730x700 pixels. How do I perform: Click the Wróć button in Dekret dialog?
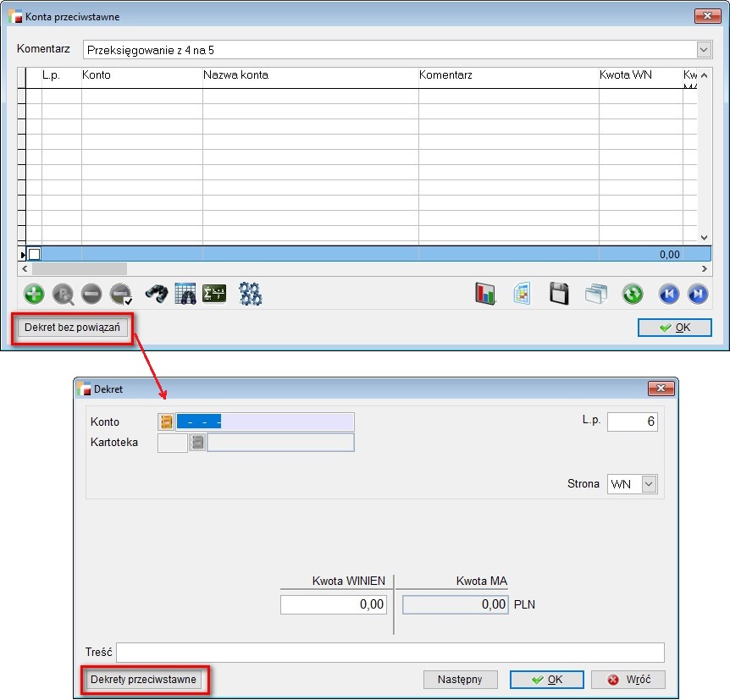(x=628, y=680)
